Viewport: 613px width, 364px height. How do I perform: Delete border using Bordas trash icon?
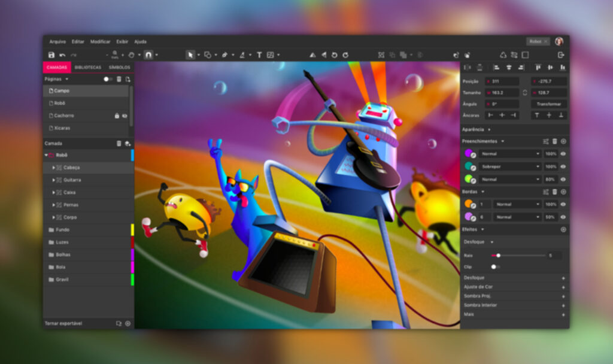pos(554,192)
